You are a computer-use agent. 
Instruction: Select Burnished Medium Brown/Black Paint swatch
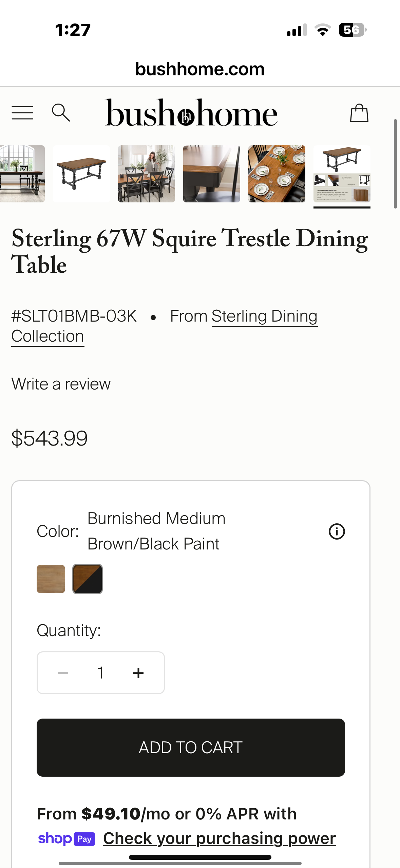[x=88, y=579]
